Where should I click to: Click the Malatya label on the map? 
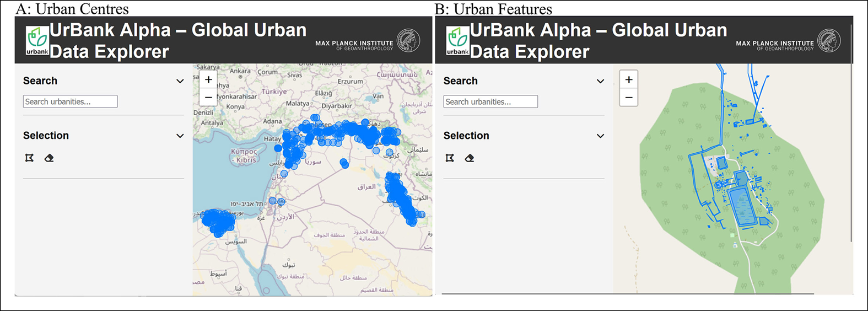(x=297, y=103)
